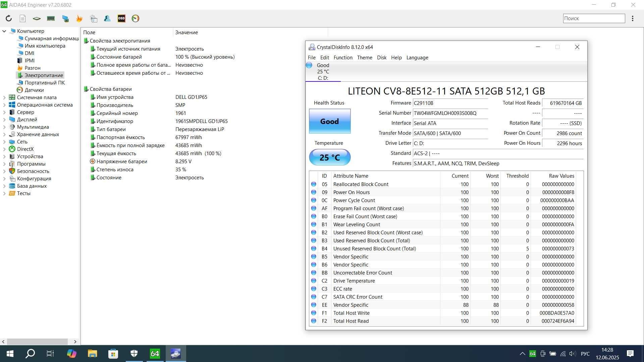
Task: Open the File menu in CrystalDiskInfo
Action: 312,58
